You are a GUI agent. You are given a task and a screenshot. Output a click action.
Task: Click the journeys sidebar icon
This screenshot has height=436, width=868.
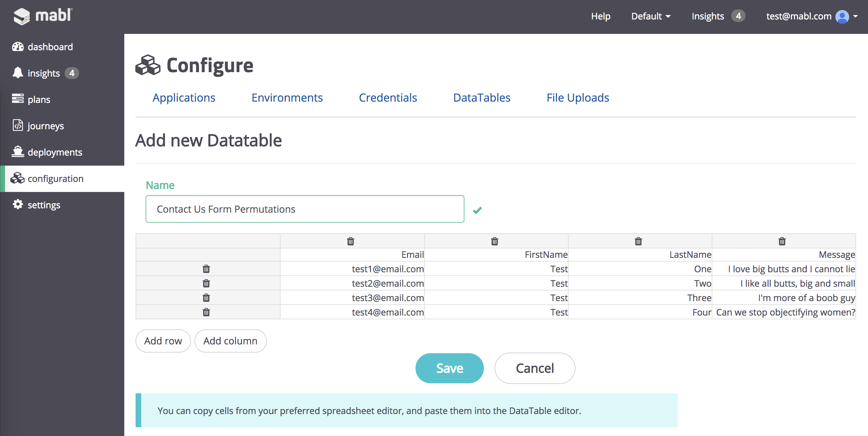point(16,126)
